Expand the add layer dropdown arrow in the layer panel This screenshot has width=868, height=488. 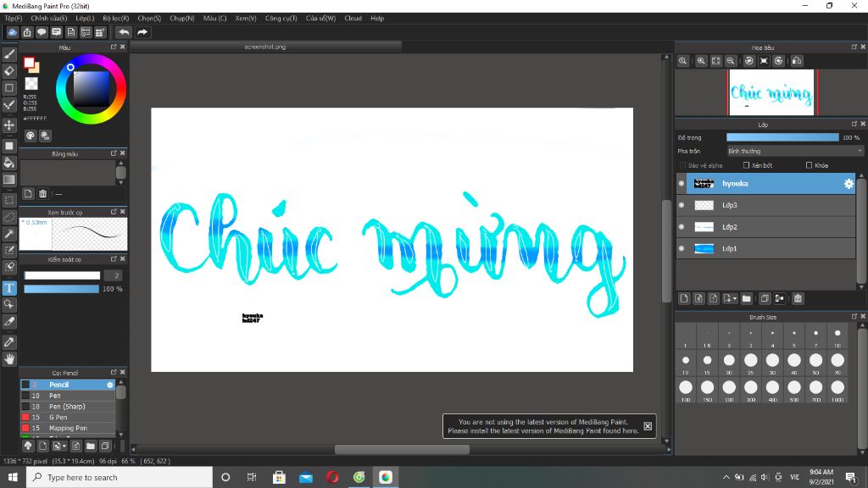pos(735,299)
